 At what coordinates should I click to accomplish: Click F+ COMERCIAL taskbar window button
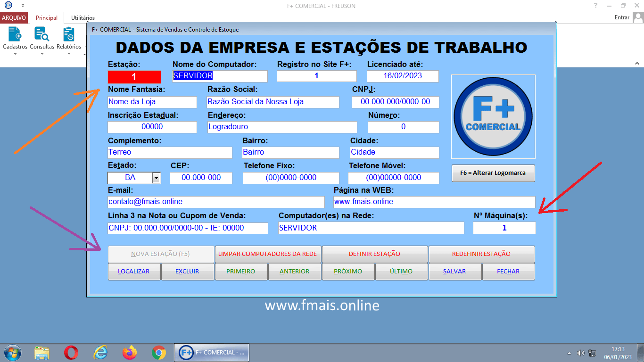(212, 353)
